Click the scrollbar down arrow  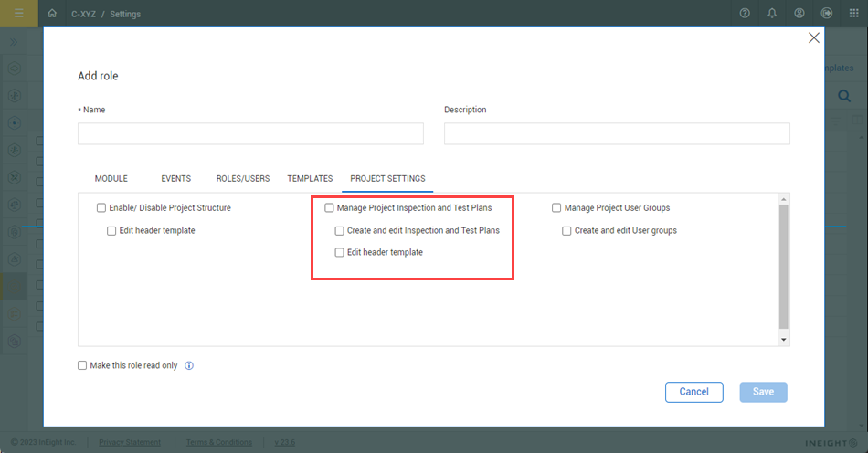pyautogui.click(x=783, y=340)
